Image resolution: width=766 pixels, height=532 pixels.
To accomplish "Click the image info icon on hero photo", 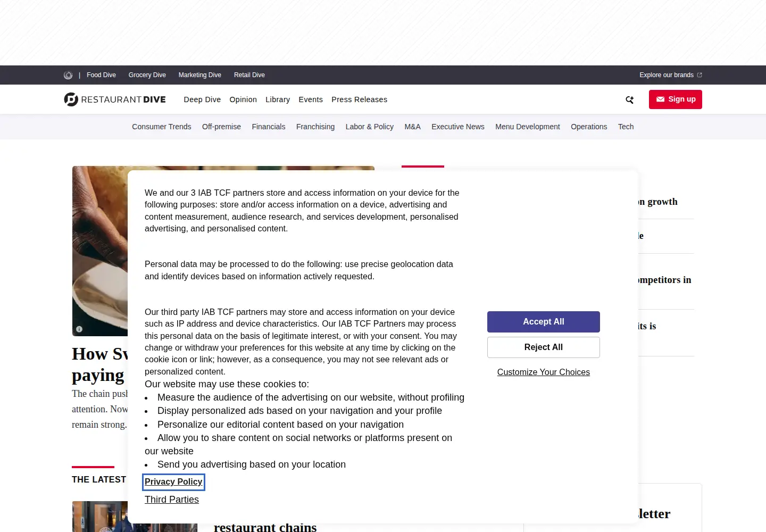I will 79,329.
